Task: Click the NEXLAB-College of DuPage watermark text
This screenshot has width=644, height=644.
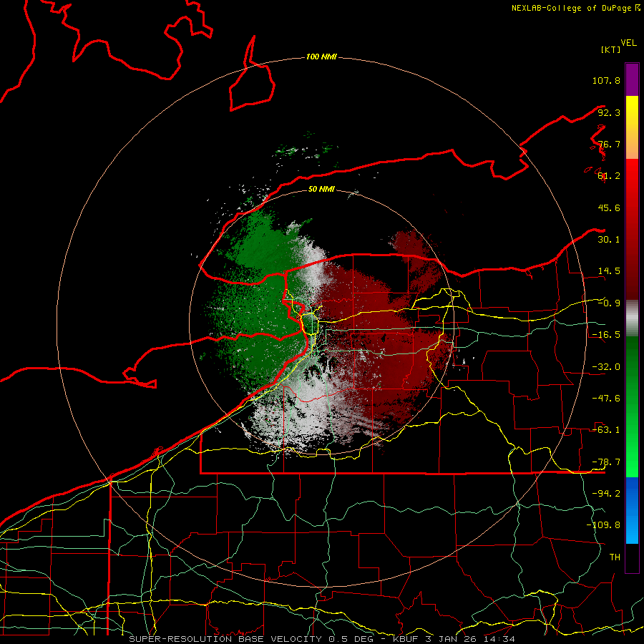Action: tap(575, 8)
